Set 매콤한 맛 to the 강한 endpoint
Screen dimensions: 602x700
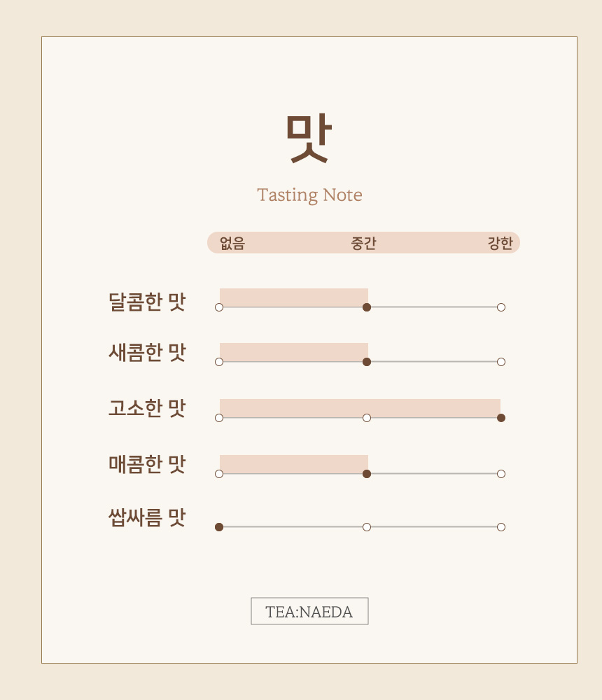pos(501,474)
